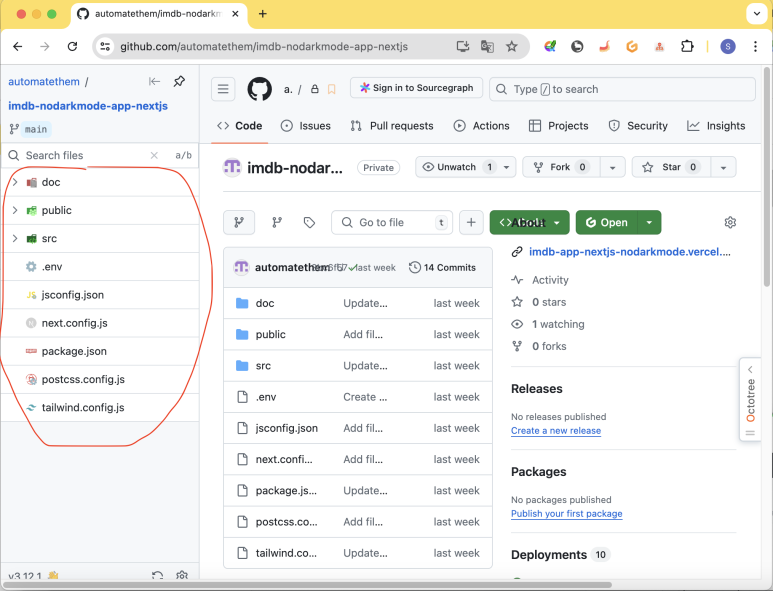The height and width of the screenshot is (591, 773).
Task: Add file with the plus button
Action: coord(471,223)
